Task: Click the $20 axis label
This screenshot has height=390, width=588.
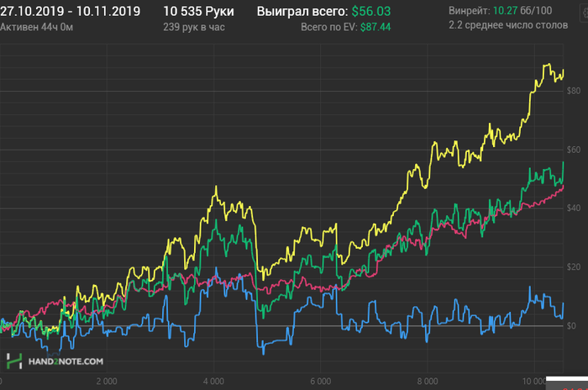Action: (x=574, y=267)
